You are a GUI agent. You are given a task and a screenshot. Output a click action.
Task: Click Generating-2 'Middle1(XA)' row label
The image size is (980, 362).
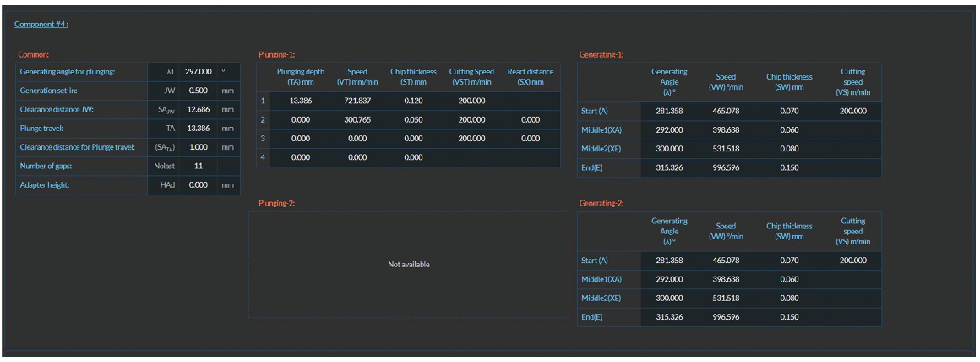(x=602, y=279)
